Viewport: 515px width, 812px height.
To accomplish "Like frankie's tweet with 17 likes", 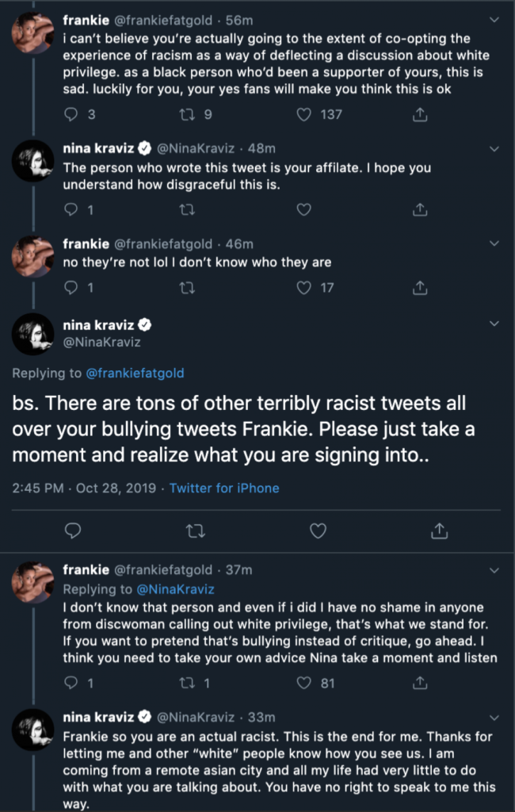I will coord(303,288).
